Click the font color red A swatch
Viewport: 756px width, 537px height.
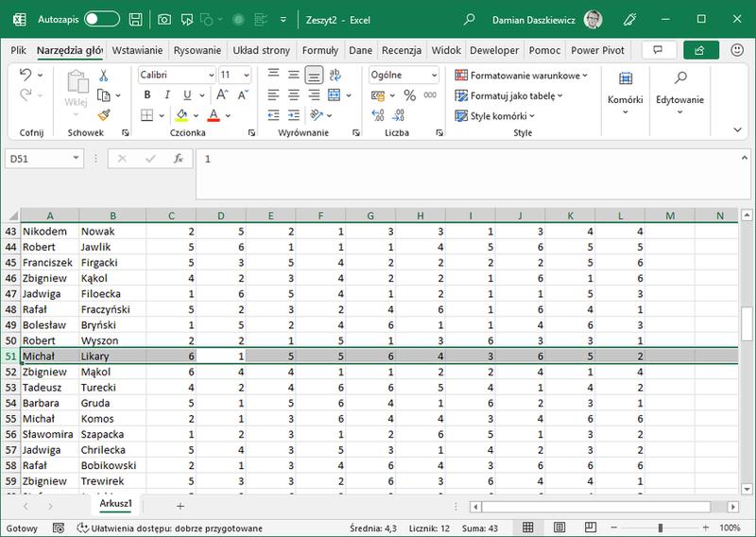point(213,116)
